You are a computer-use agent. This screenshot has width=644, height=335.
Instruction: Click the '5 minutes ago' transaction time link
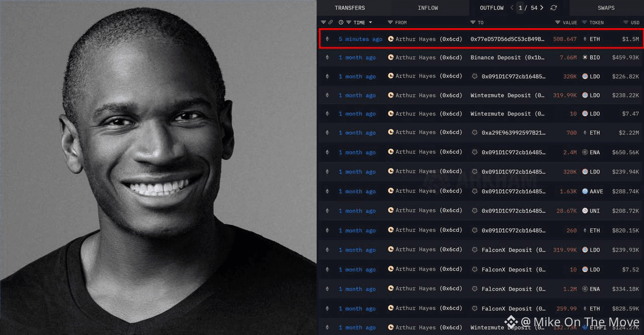pos(360,39)
